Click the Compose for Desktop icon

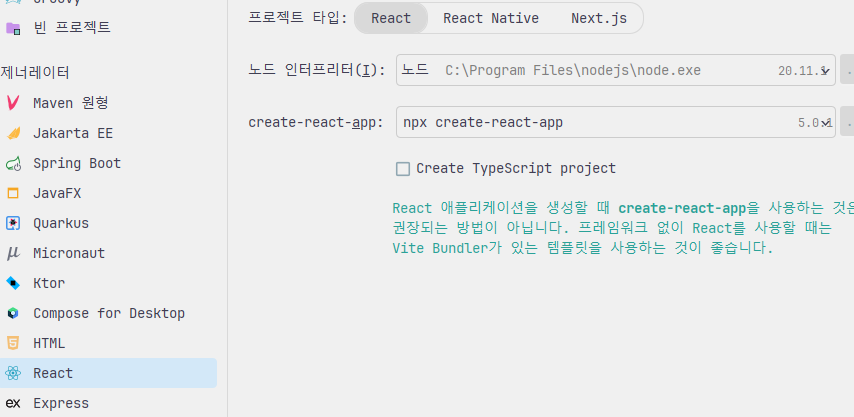tap(13, 313)
